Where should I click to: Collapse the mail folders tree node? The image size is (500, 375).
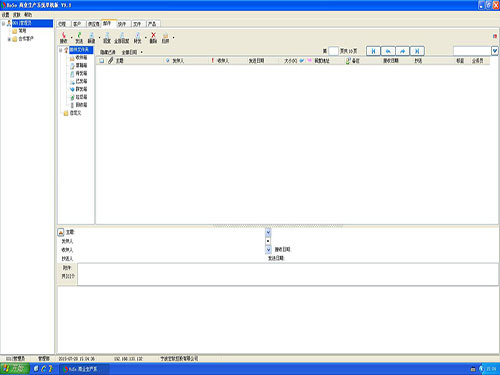point(61,50)
